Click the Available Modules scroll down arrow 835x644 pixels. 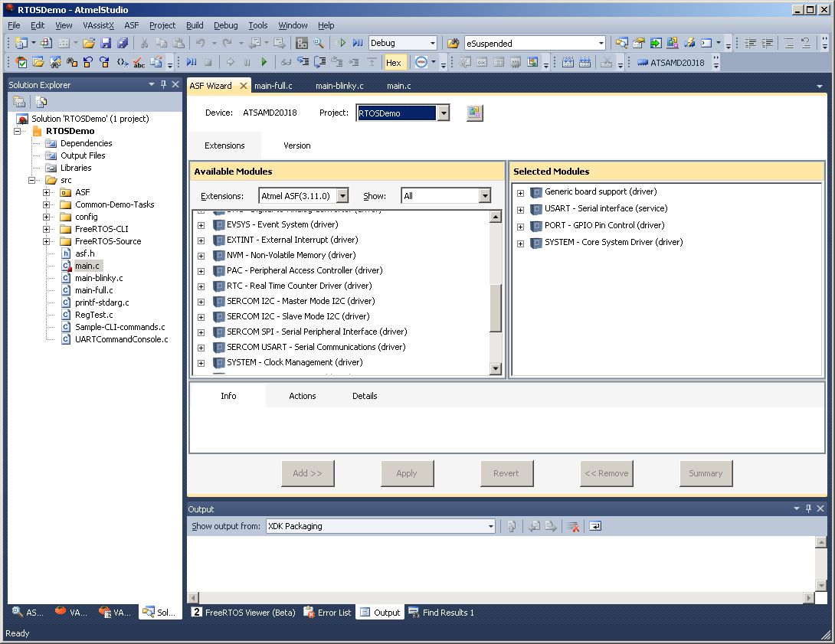coord(496,368)
